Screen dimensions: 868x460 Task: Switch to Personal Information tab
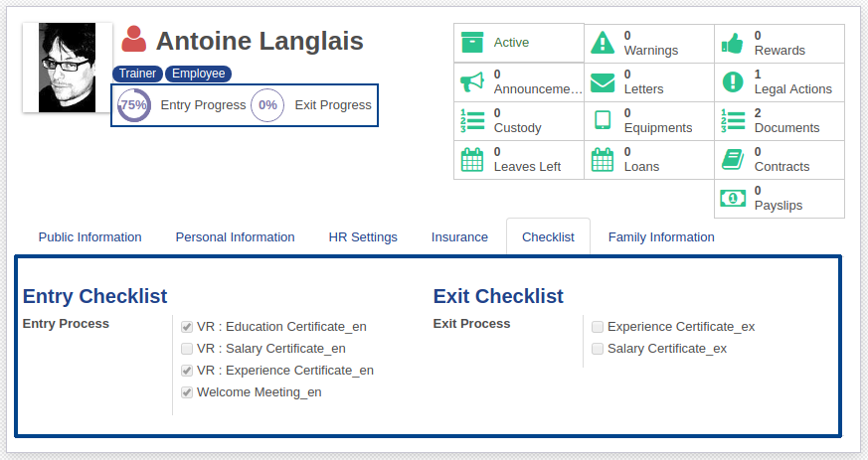235,237
